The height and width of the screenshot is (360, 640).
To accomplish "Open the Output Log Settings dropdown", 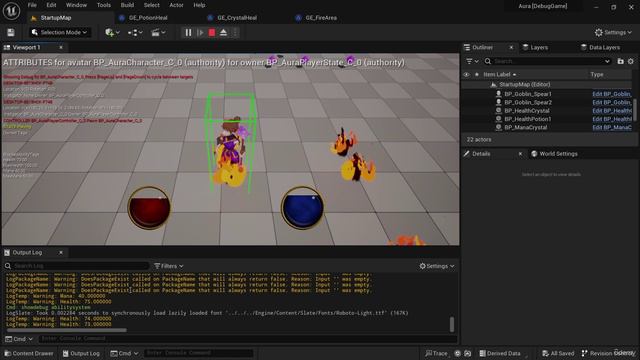I will pos(437,266).
